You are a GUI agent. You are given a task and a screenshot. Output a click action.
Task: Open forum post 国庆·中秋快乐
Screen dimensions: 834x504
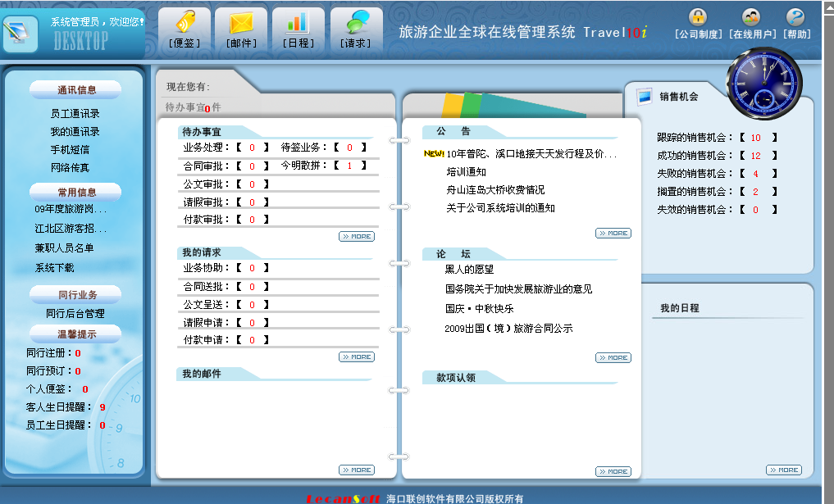pos(479,309)
